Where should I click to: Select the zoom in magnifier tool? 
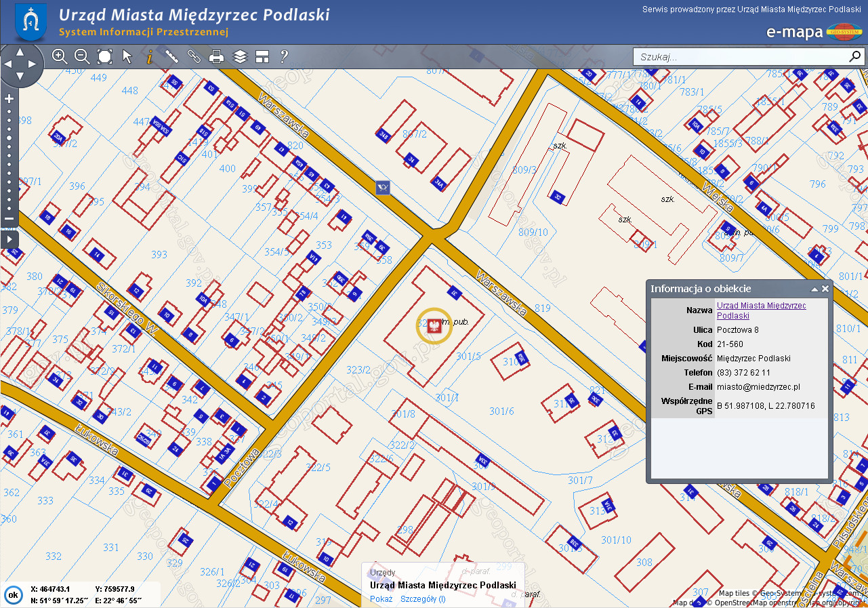[60, 56]
